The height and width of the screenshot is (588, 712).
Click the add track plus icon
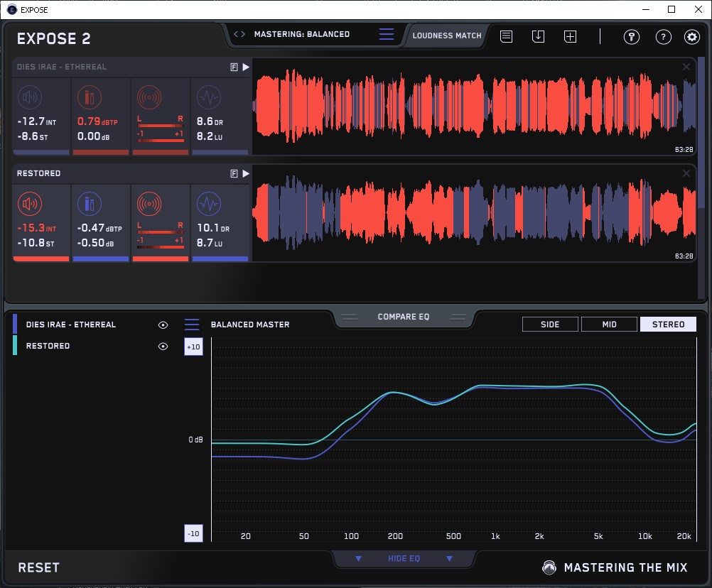[571, 36]
